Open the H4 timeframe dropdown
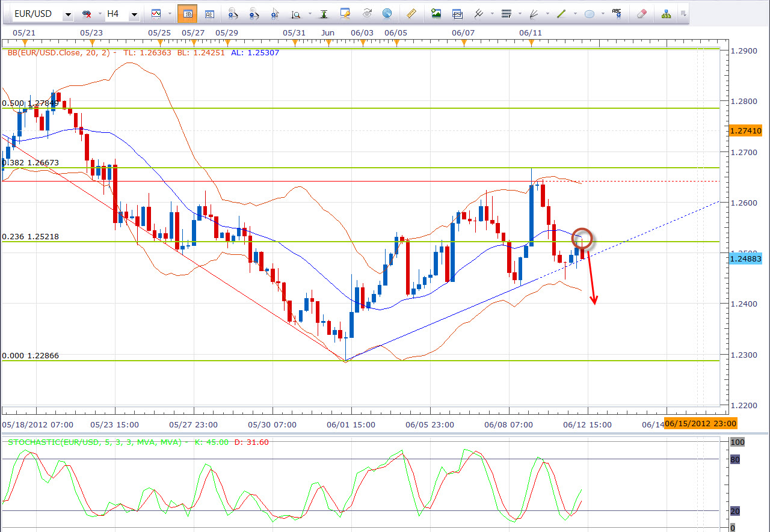Image resolution: width=770 pixels, height=532 pixels. 134,14
